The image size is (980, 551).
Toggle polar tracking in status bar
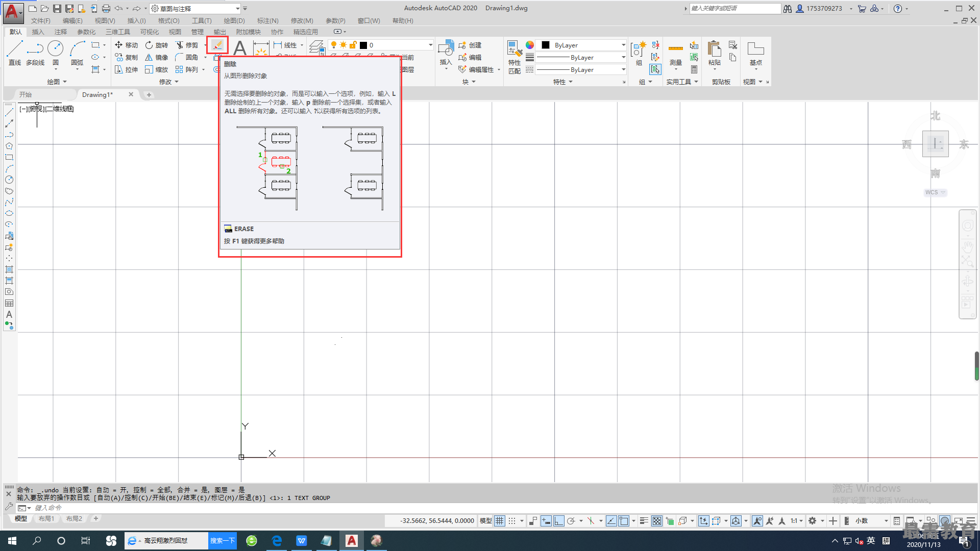pyautogui.click(x=571, y=521)
